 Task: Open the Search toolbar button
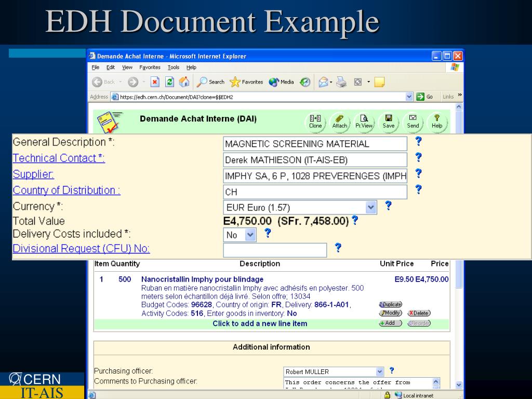pyautogui.click(x=211, y=82)
